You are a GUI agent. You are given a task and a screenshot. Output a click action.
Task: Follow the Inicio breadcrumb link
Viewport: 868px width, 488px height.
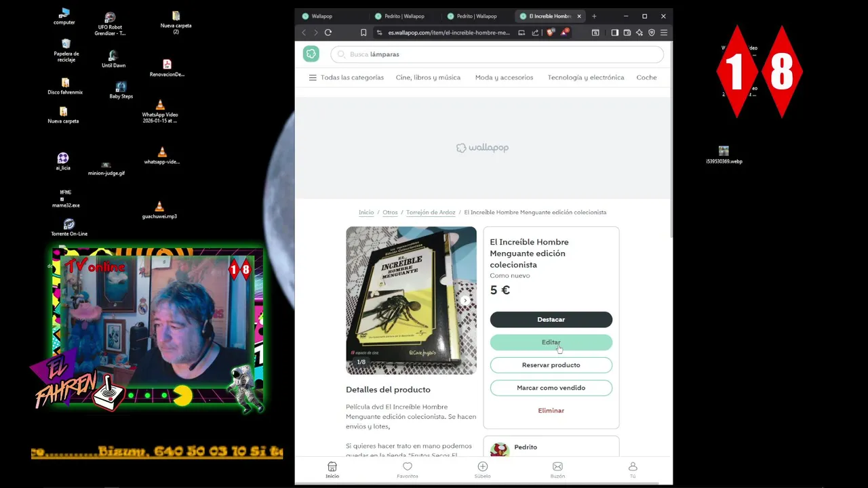point(366,212)
